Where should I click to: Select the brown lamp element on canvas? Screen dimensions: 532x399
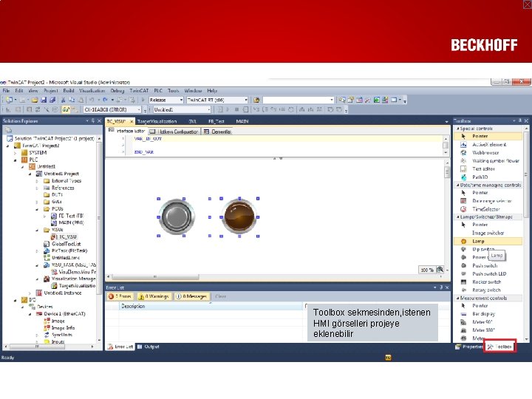239,216
